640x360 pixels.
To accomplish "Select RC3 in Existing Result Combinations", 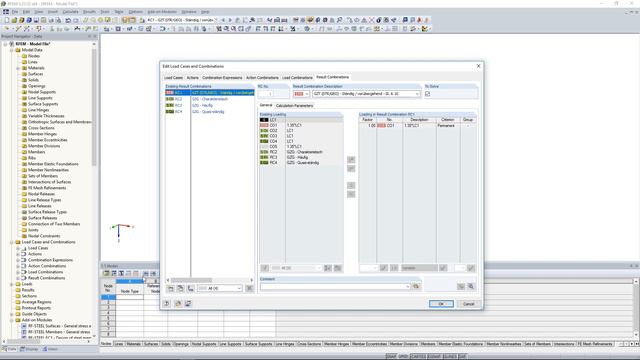I will pyautogui.click(x=209, y=105).
